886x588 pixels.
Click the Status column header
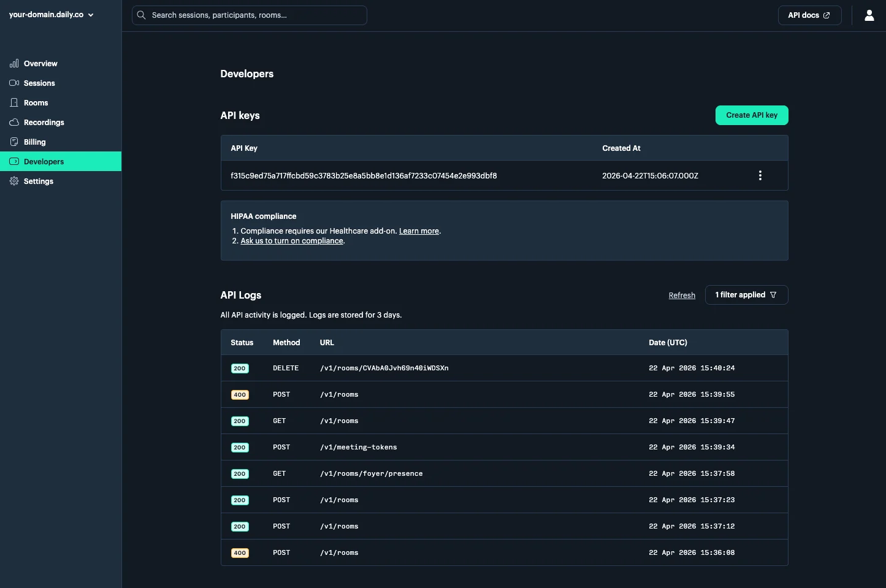pyautogui.click(x=242, y=343)
